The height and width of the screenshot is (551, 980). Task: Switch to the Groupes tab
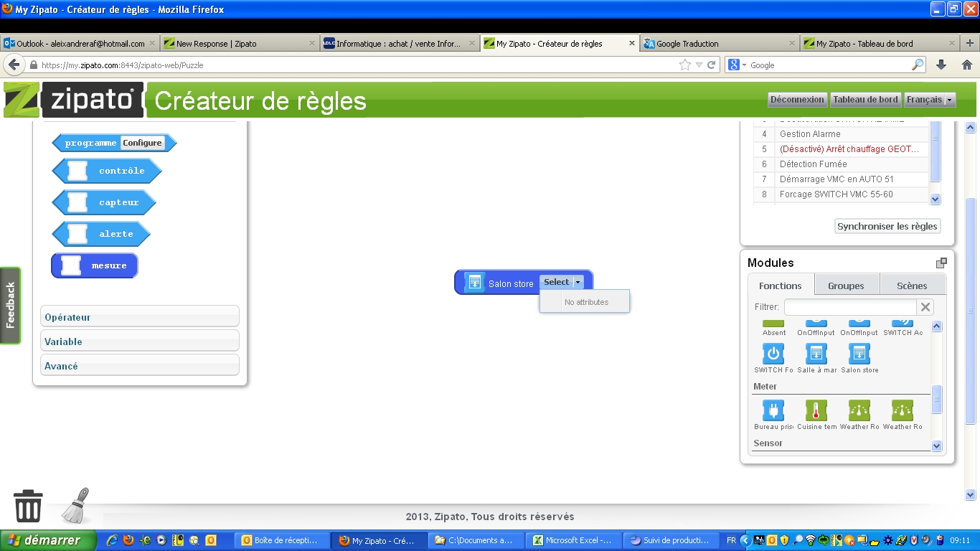[x=846, y=286]
